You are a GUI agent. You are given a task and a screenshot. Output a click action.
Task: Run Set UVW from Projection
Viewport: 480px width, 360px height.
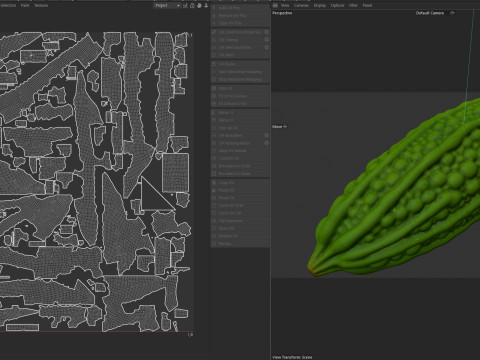[240, 32]
